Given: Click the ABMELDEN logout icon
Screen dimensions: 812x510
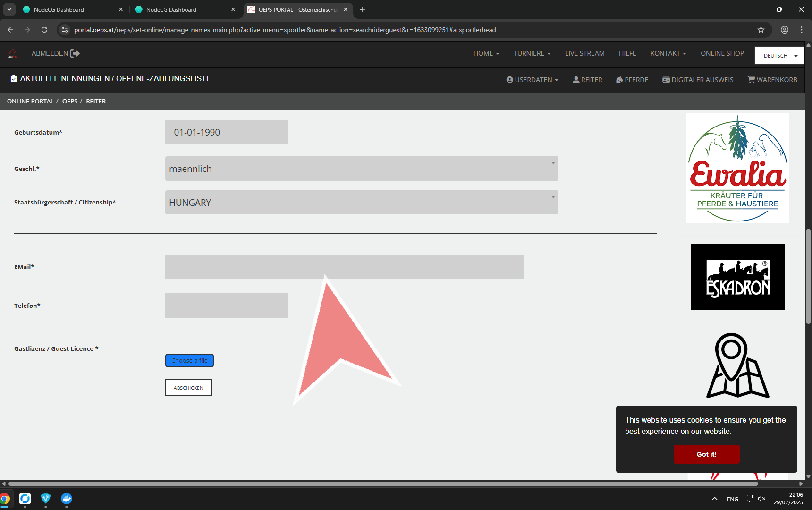Looking at the screenshot, I should click(75, 53).
